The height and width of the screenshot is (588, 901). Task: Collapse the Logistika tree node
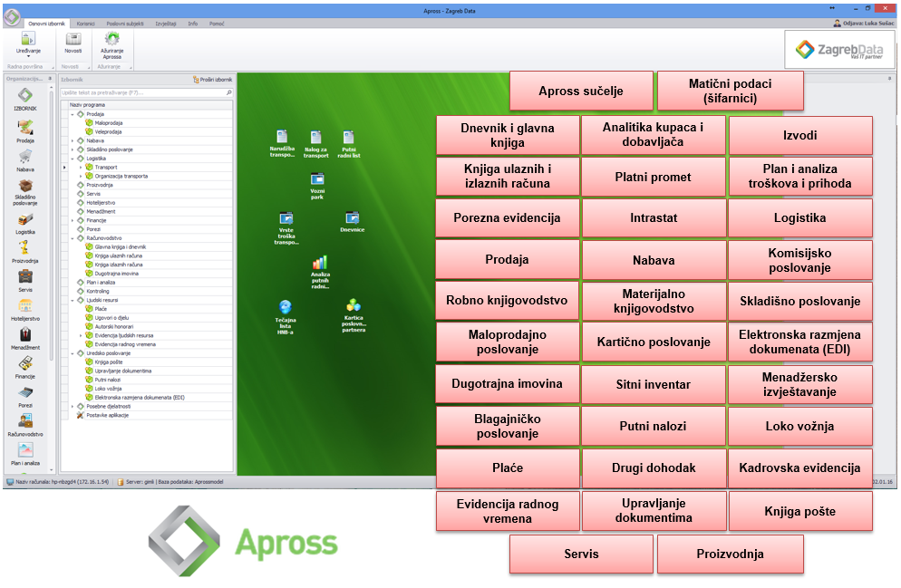coord(73,159)
